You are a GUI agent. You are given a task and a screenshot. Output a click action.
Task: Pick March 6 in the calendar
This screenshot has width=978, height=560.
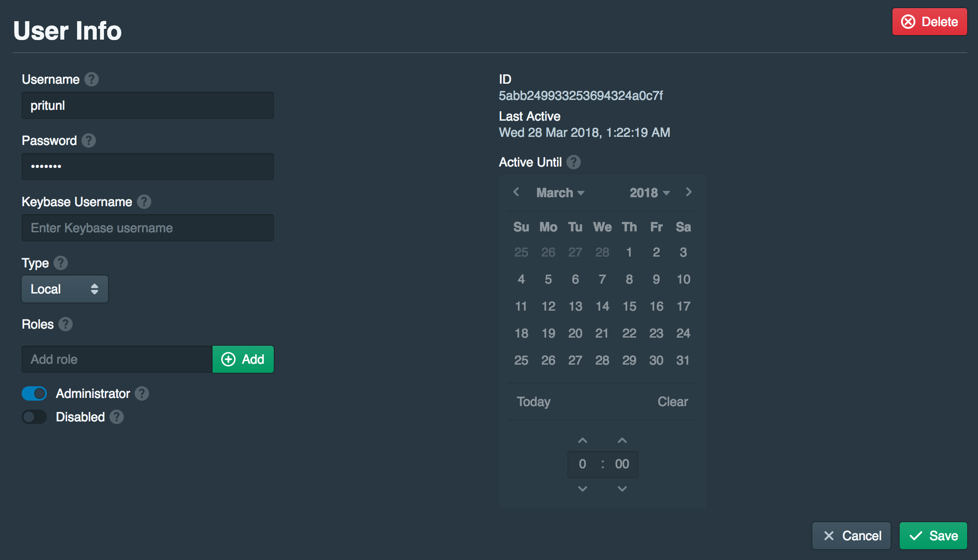click(x=575, y=279)
